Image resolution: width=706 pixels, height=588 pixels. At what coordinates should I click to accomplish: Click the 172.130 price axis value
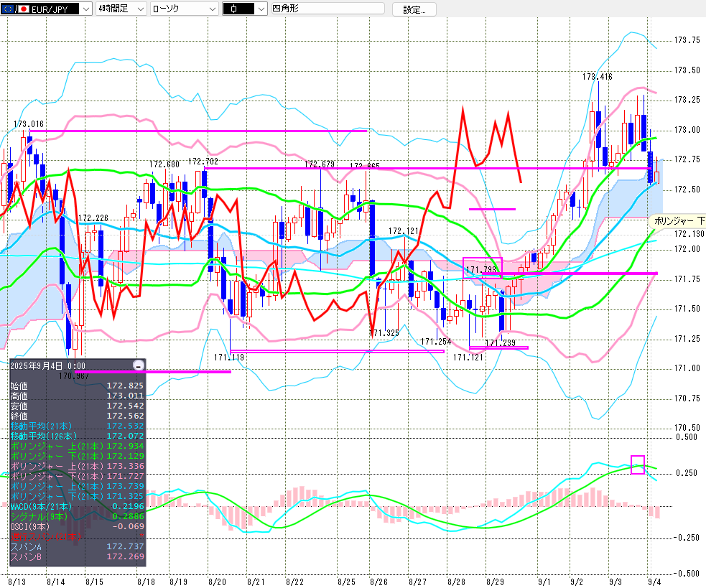point(689,234)
